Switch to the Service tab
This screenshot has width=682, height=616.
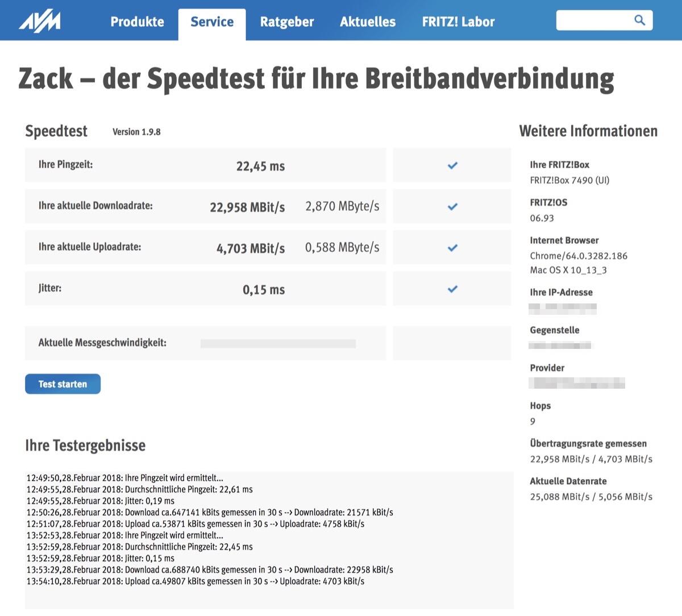[212, 22]
